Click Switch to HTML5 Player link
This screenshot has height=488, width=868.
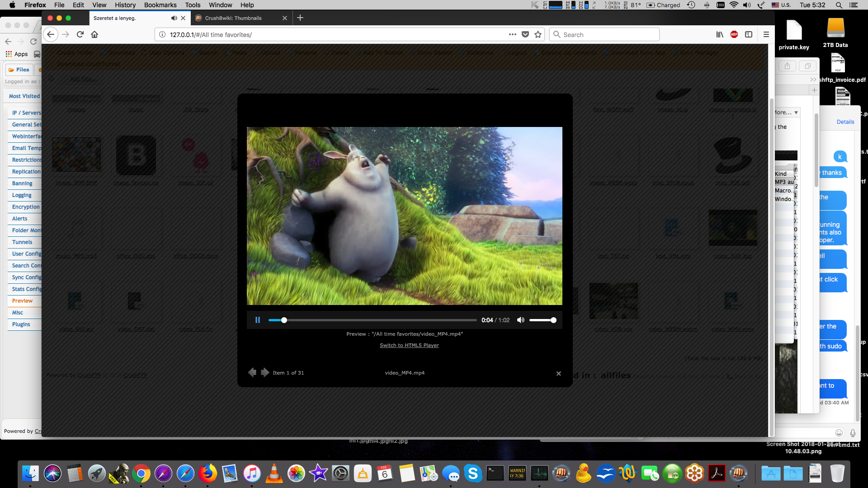point(409,345)
